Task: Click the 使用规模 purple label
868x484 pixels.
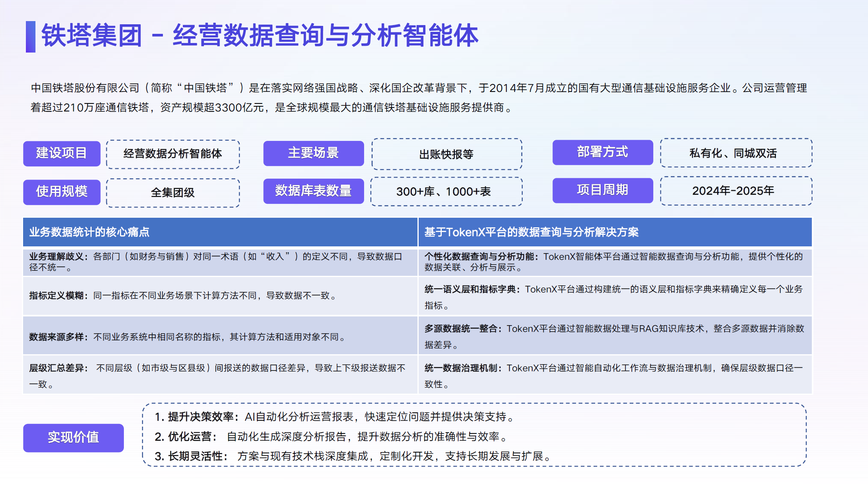Action: pos(62,192)
